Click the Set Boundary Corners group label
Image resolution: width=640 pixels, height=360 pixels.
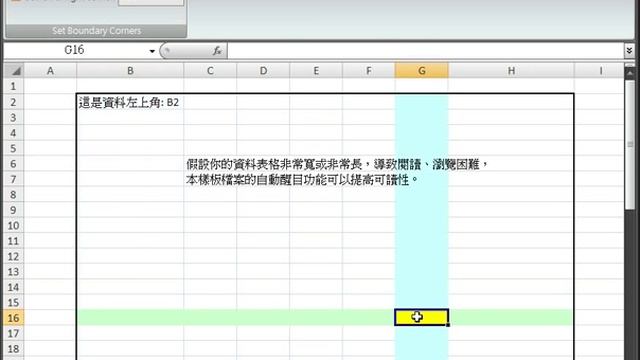pyautogui.click(x=96, y=31)
